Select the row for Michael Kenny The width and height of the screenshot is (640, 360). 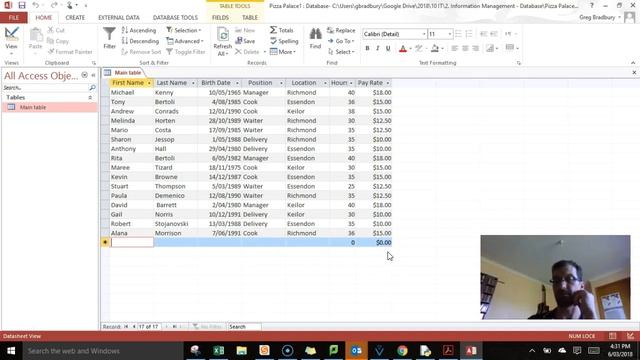105,93
